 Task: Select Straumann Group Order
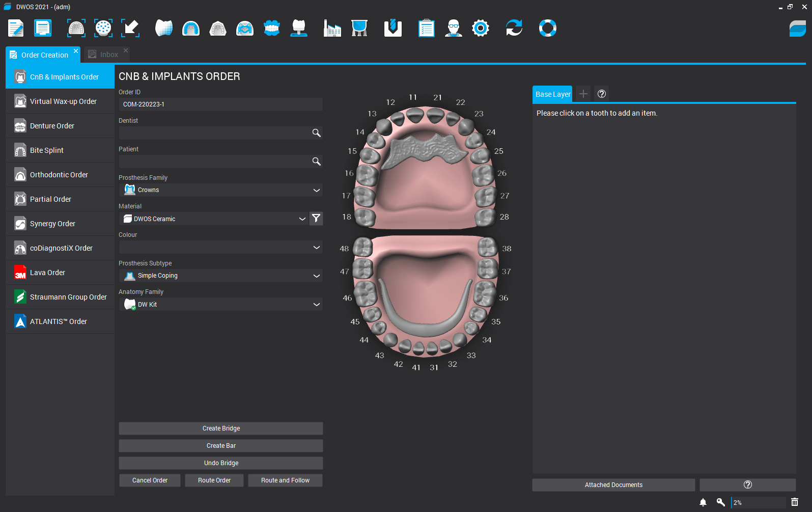[60, 297]
